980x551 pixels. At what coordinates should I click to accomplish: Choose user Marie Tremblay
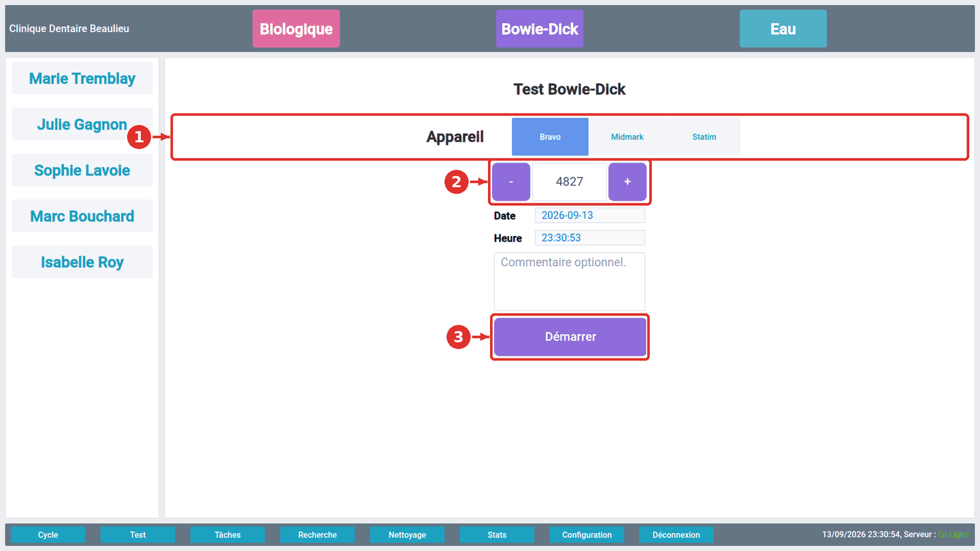pos(82,78)
